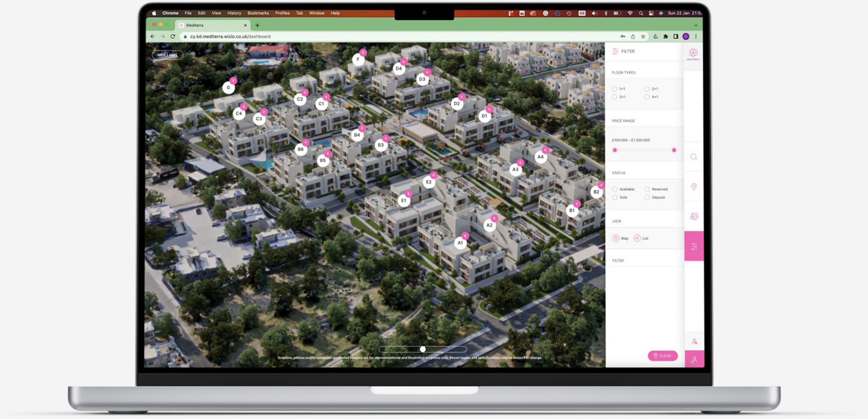Image resolution: width=868 pixels, height=419 pixels.
Task: Click the price range maximum handle
Action: coord(674,150)
